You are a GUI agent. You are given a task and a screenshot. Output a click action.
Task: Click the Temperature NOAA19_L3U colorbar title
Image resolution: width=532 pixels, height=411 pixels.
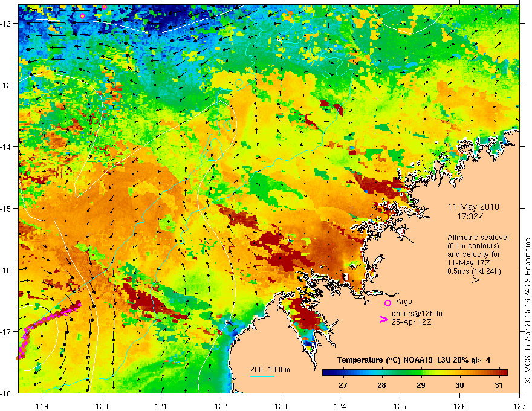click(x=414, y=360)
